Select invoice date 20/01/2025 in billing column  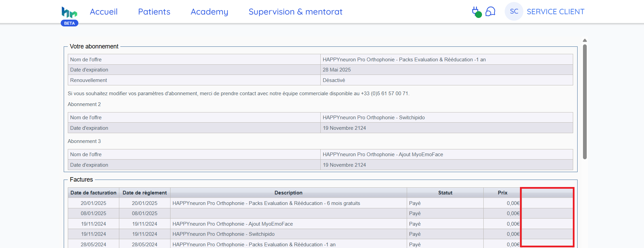click(x=94, y=203)
